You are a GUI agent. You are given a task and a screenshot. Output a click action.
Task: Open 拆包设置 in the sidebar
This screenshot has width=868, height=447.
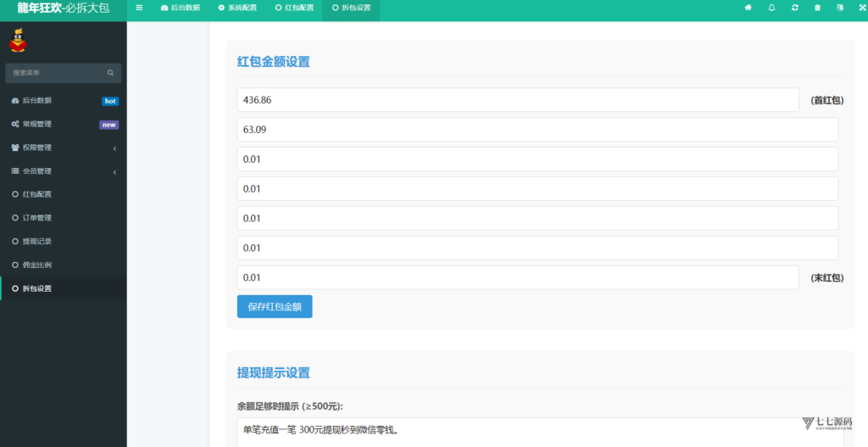[63, 288]
